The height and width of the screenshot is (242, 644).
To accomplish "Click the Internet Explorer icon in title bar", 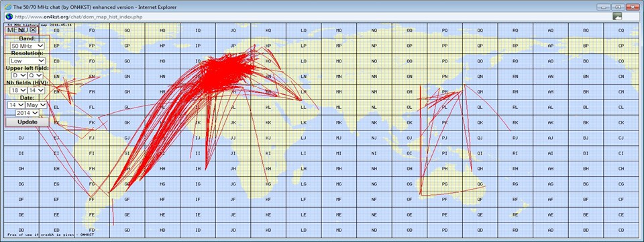I will (x=7, y=7).
